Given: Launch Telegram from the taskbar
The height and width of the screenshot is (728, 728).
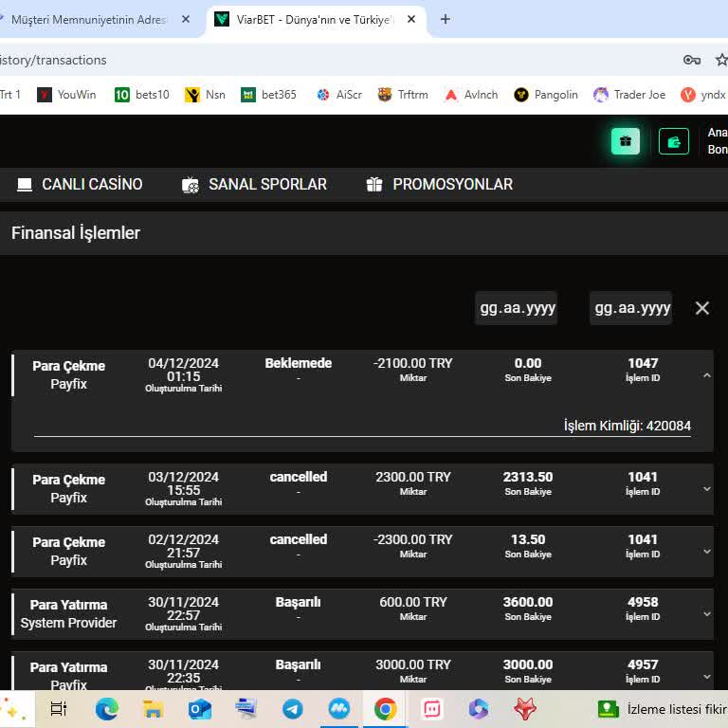Looking at the screenshot, I should (x=292, y=708).
